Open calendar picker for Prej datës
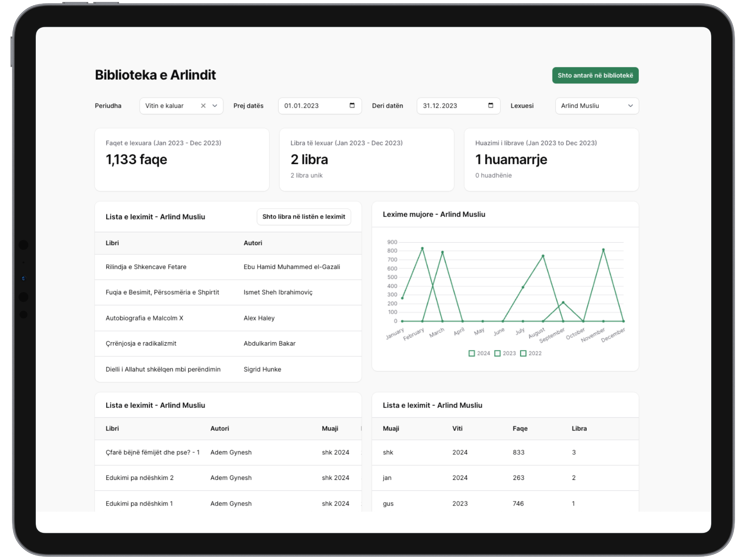The width and height of the screenshot is (747, 560). [x=352, y=105]
